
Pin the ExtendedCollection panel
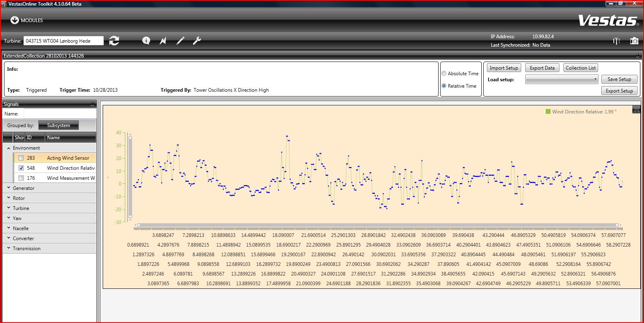[638, 56]
